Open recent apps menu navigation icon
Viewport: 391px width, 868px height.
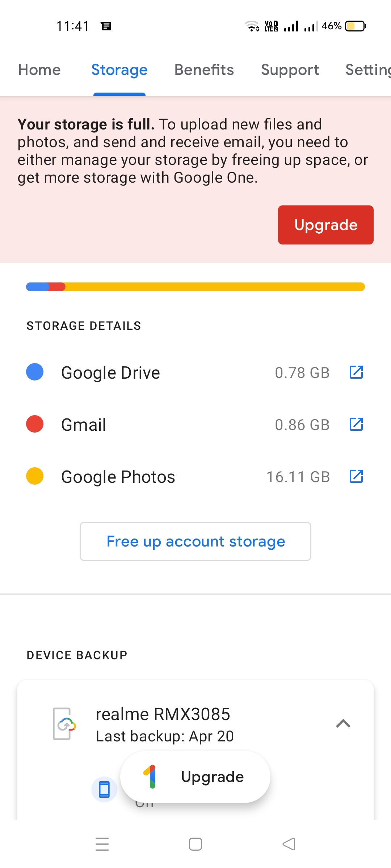(102, 844)
